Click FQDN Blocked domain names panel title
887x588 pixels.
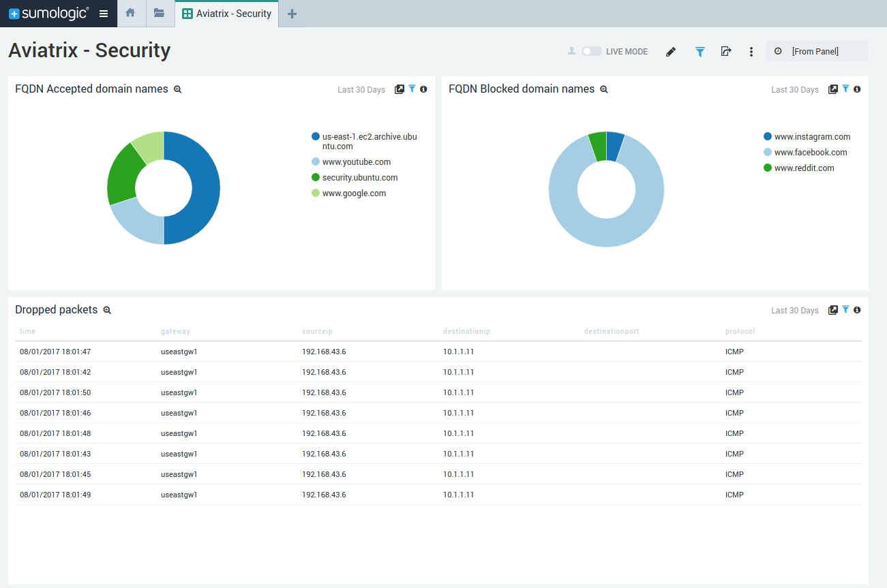(522, 89)
